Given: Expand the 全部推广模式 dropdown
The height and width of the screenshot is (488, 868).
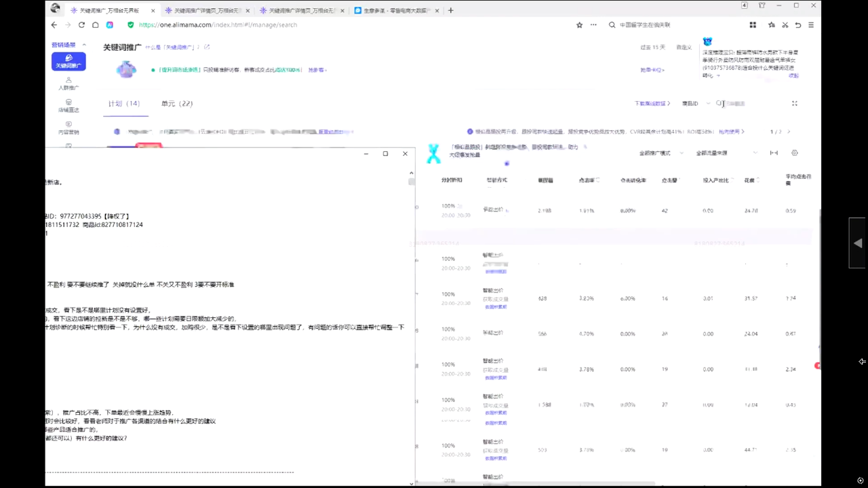Looking at the screenshot, I should 658,153.
